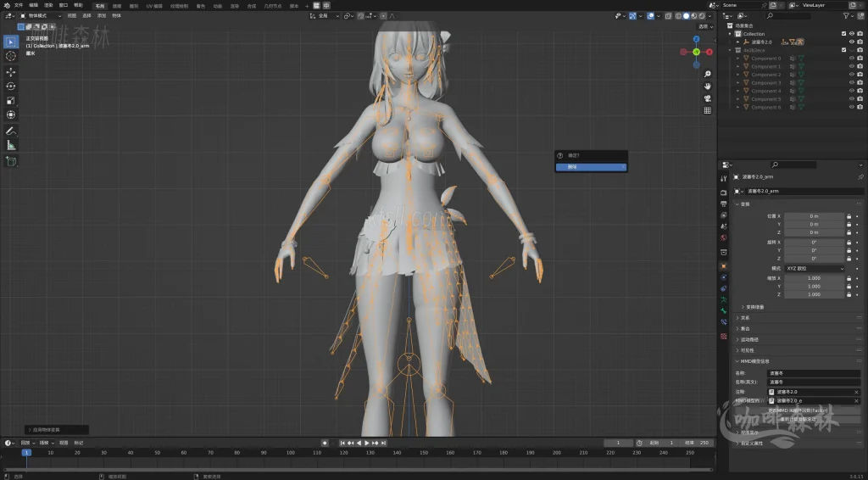
Task: Open the Edit menu
Action: [x=34, y=5]
